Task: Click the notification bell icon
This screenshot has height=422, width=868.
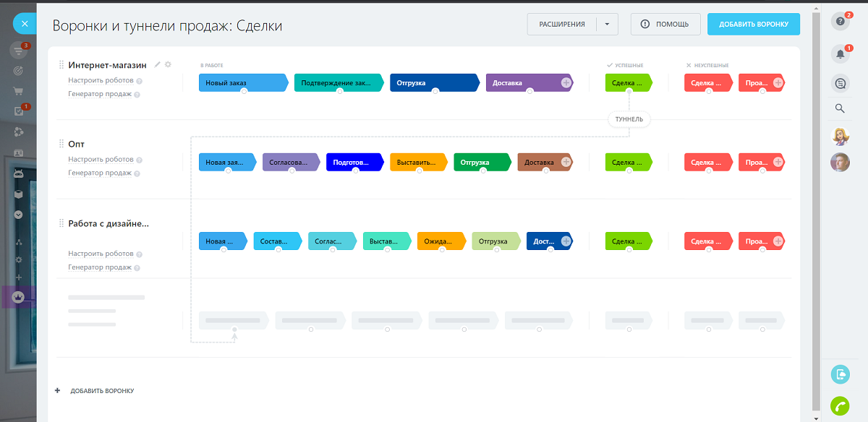Action: click(840, 53)
